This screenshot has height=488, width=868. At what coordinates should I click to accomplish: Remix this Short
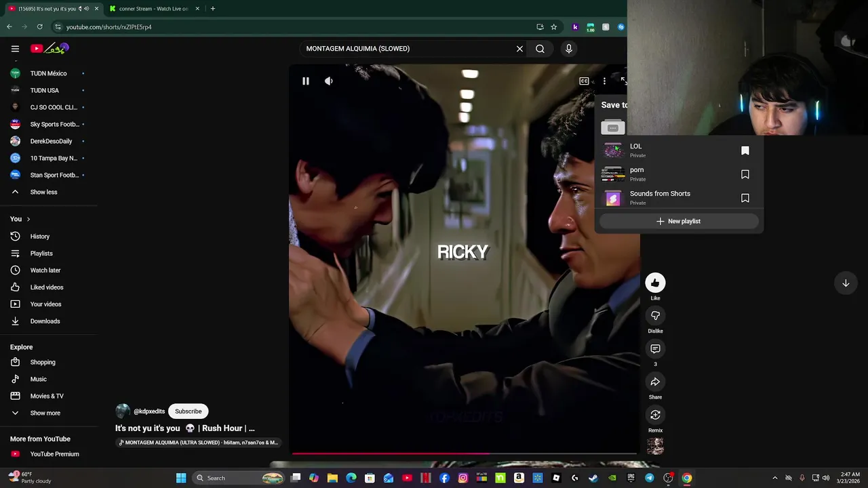[655, 415]
